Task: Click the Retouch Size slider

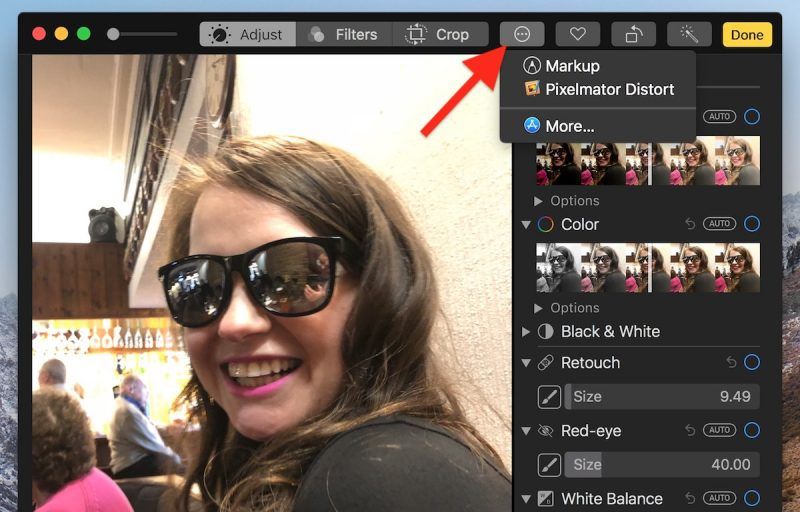Action: (x=661, y=396)
